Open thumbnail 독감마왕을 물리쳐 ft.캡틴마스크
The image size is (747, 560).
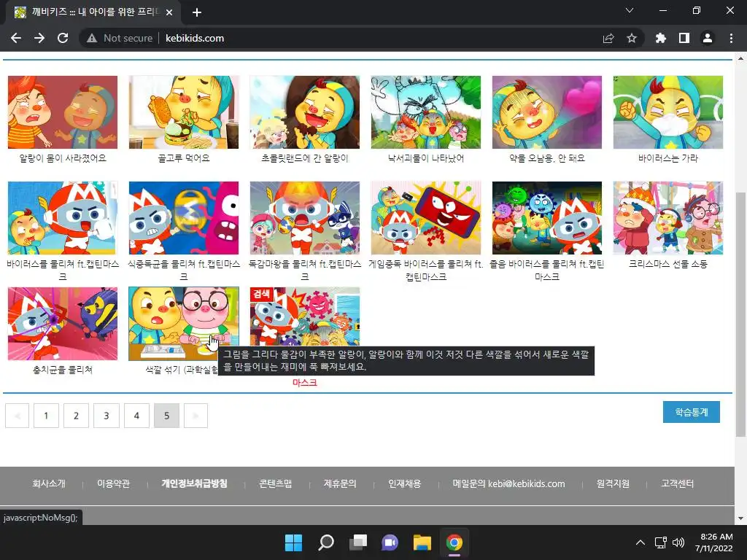304,217
